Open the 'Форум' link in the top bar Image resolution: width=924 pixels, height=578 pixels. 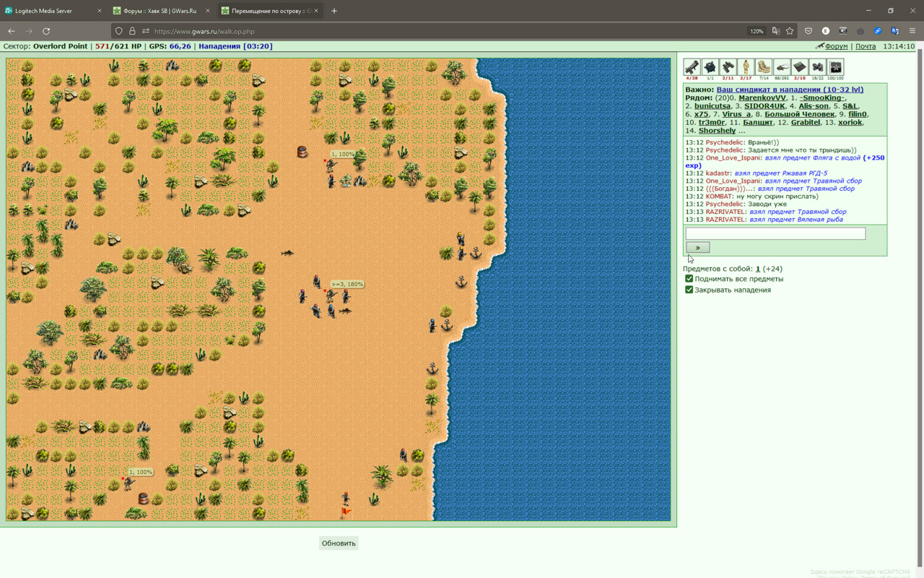[x=836, y=46]
